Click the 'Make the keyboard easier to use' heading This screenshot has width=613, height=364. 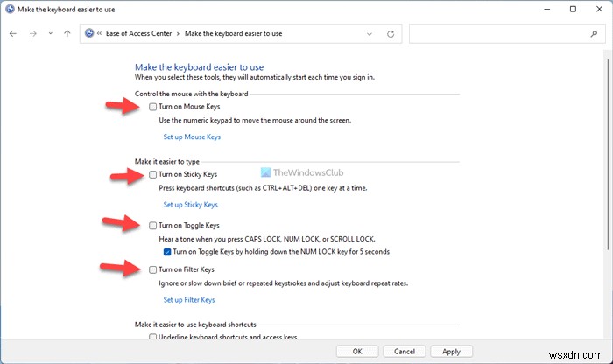(x=200, y=67)
